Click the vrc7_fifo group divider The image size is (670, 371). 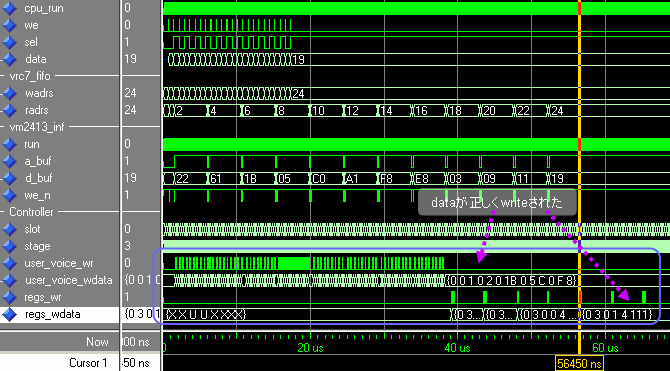(29, 76)
